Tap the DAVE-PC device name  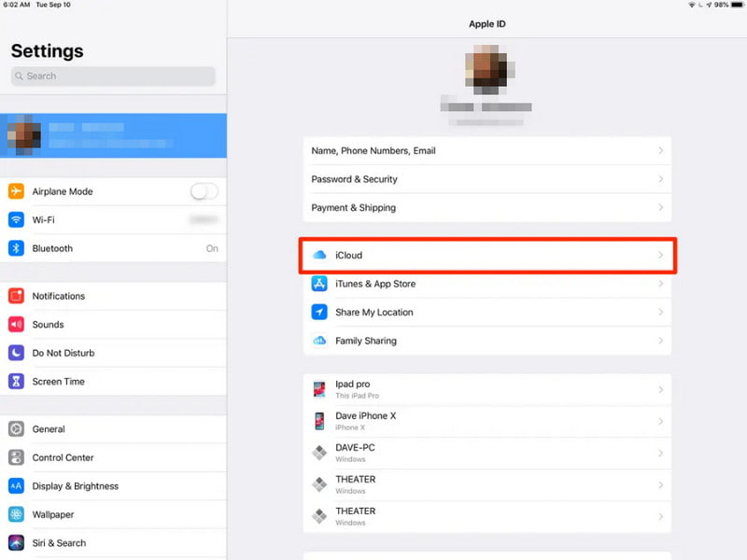pyautogui.click(x=355, y=448)
